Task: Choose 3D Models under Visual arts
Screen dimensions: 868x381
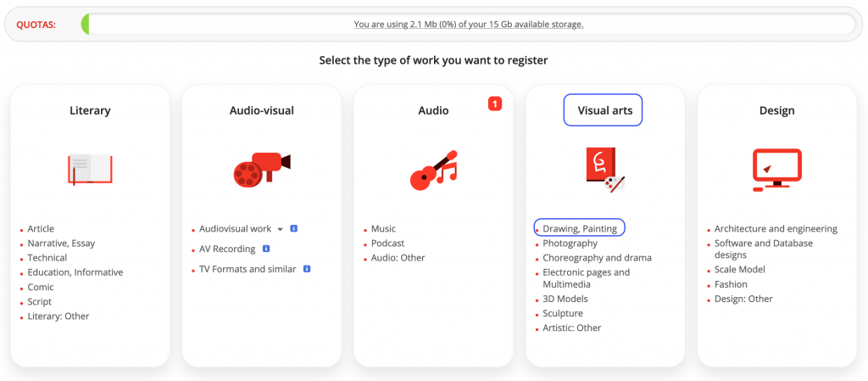Action: click(565, 299)
